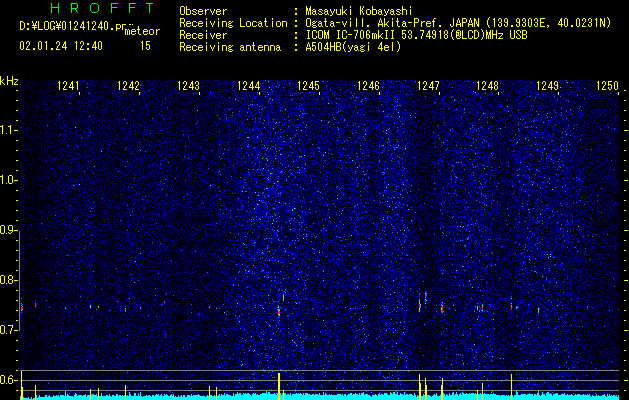Click the HROFFT title text
Screen dimensions: 629x400
102,8
